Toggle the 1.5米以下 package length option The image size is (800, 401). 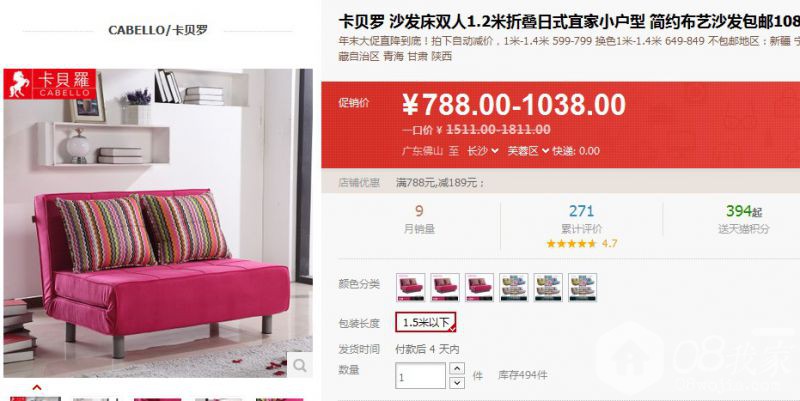(426, 322)
